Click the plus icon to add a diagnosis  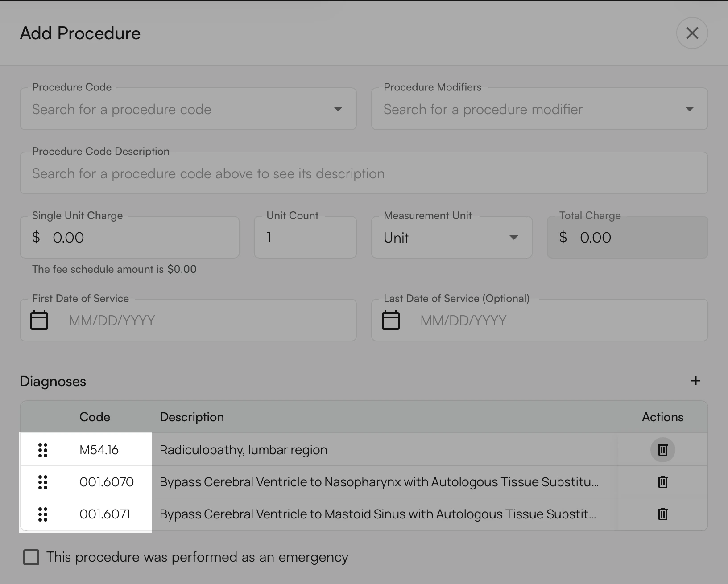[x=695, y=381]
